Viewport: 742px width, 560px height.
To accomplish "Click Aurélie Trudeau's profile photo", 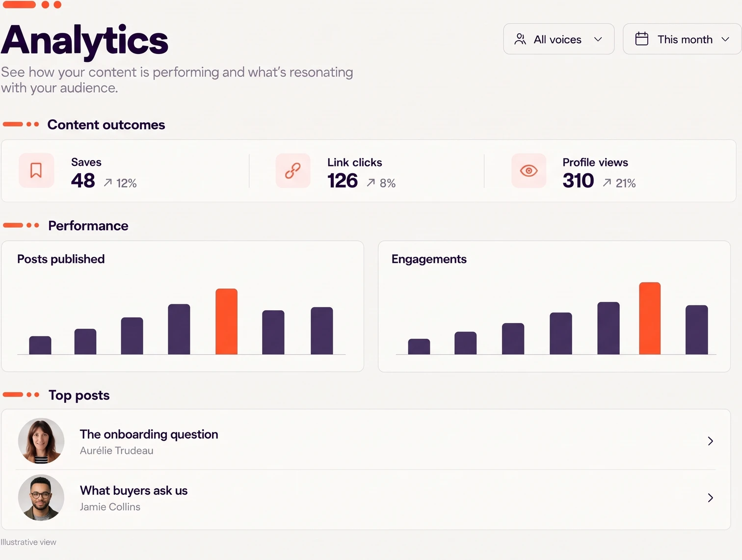I will [x=41, y=441].
